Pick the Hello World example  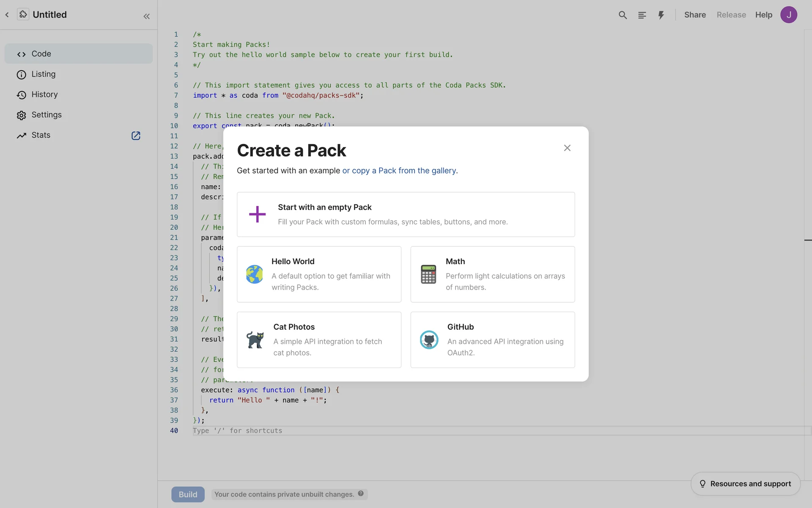click(319, 274)
